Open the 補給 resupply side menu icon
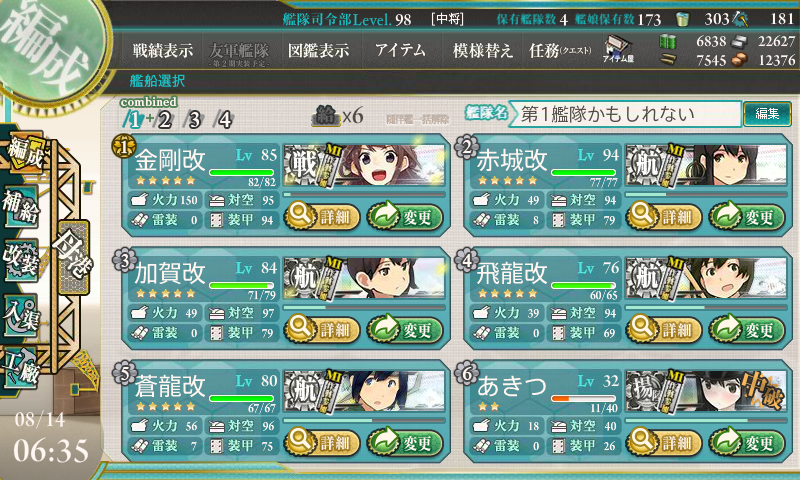The image size is (800, 480). click(21, 207)
